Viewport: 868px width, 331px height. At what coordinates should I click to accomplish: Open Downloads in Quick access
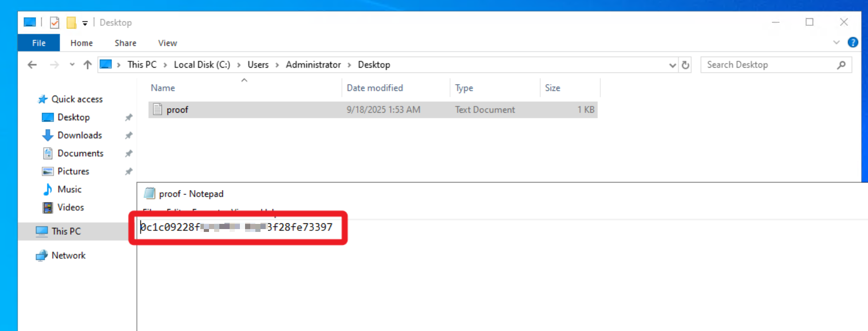[x=79, y=135]
